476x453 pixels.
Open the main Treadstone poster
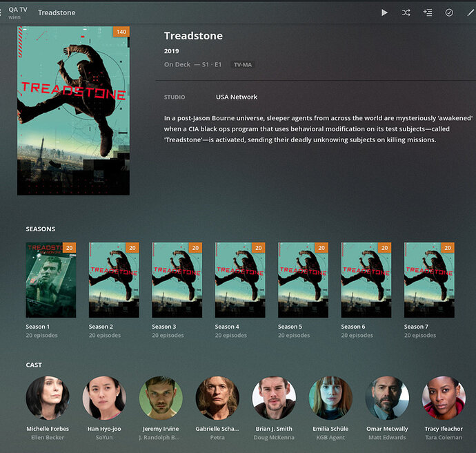click(73, 110)
